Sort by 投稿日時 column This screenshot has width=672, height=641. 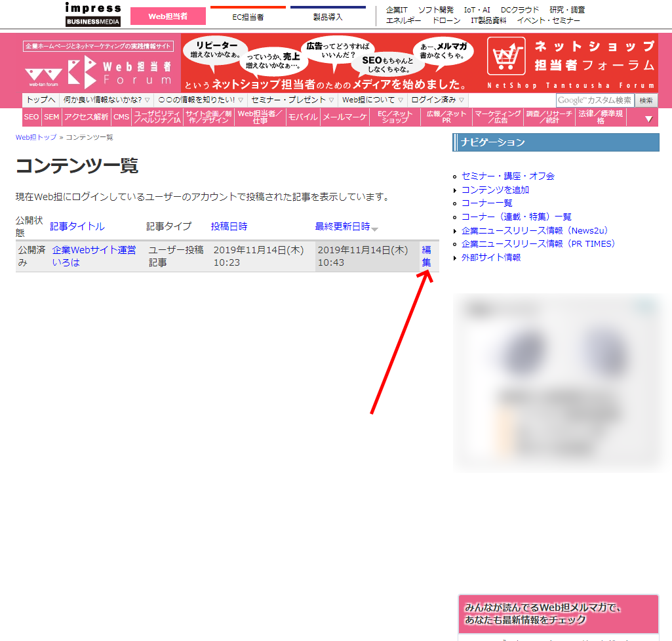click(x=229, y=226)
